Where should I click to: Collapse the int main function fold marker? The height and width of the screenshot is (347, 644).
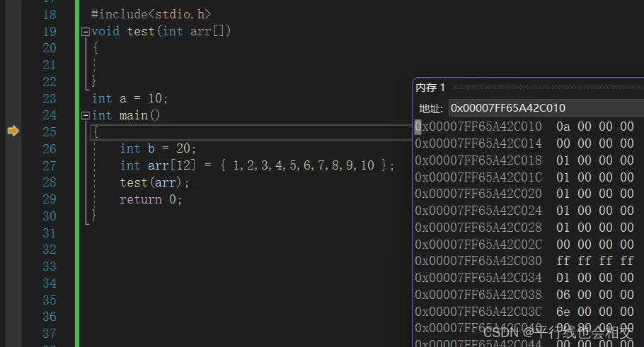tap(86, 116)
